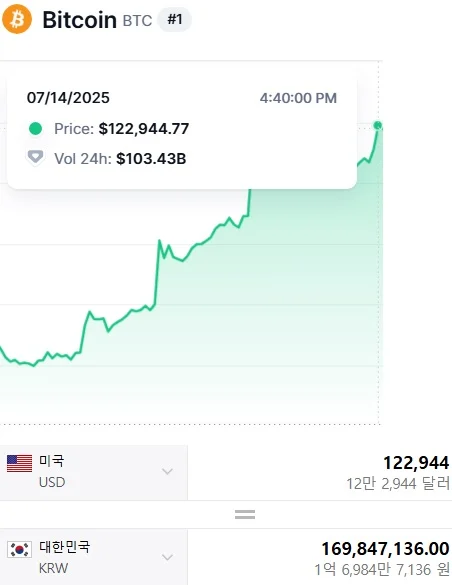
Task: Click the $122,944.77 price value
Action: [144, 129]
